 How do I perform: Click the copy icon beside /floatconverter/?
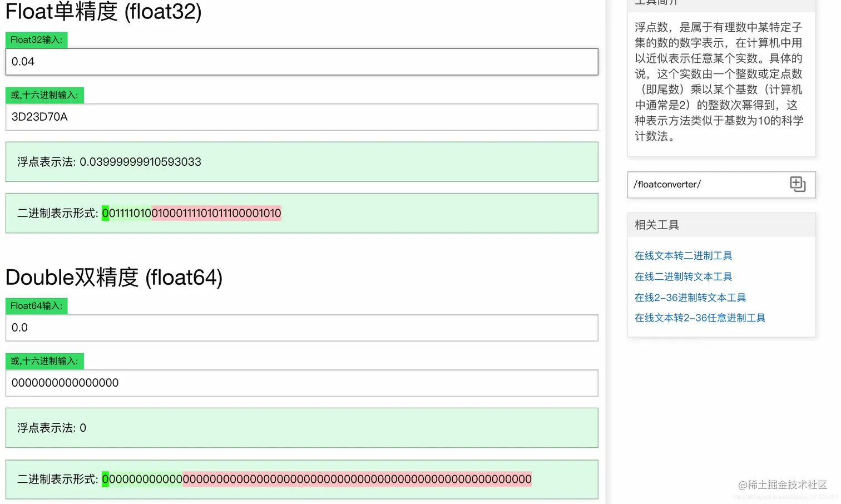(798, 184)
